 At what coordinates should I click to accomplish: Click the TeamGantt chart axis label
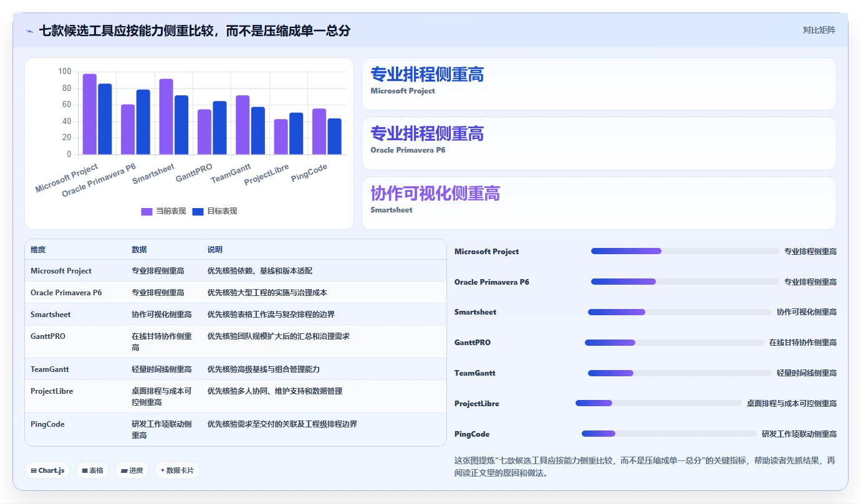(x=231, y=173)
